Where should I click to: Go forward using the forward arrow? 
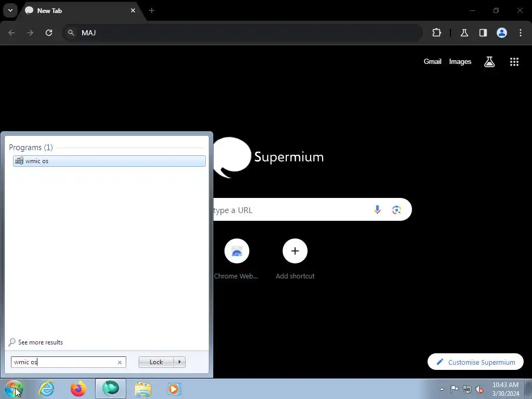click(30, 33)
